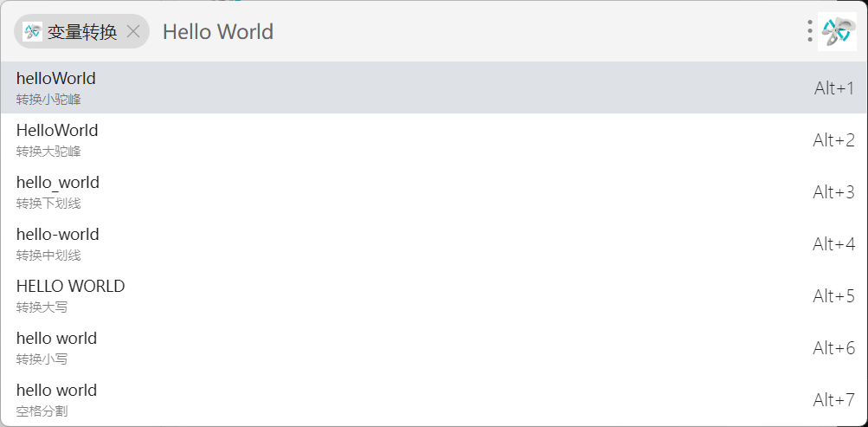Image resolution: width=868 pixels, height=427 pixels.
Task: Click the Alt+7 shortcut label
Action: 833,399
